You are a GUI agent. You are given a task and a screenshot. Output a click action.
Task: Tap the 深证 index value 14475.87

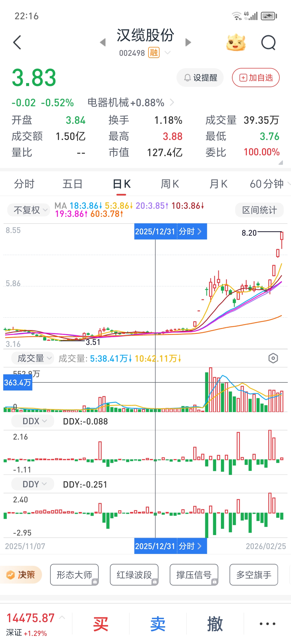coord(30,618)
